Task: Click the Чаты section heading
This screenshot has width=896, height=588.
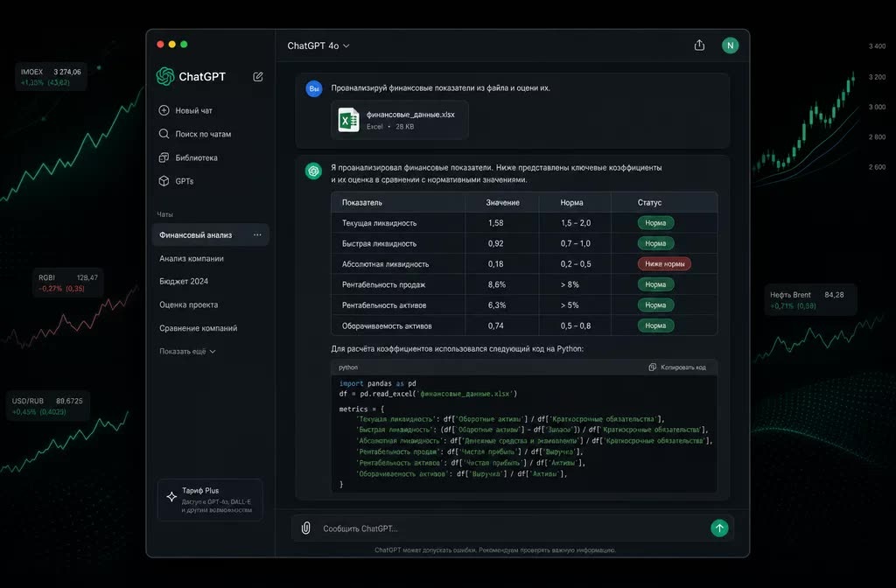Action: tap(164, 214)
